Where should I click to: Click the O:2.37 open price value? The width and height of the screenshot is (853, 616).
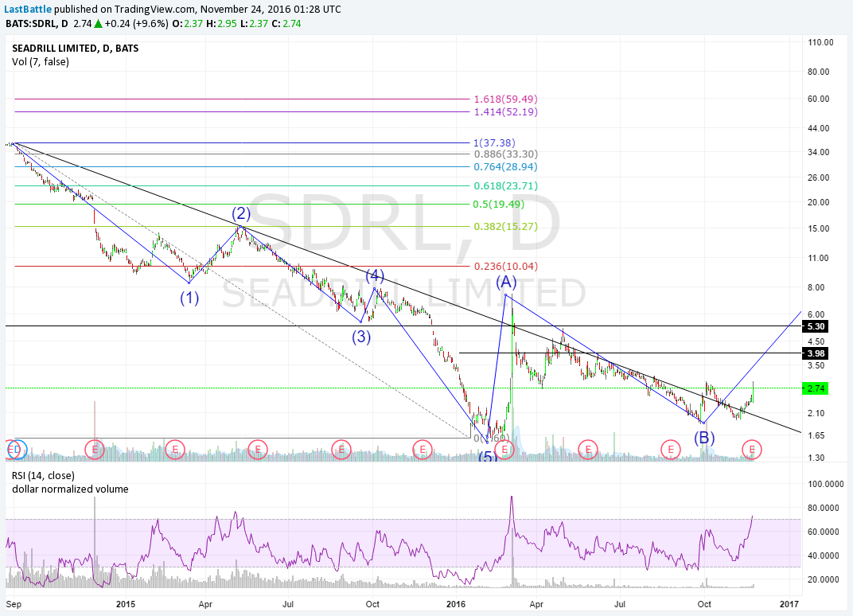click(x=187, y=23)
